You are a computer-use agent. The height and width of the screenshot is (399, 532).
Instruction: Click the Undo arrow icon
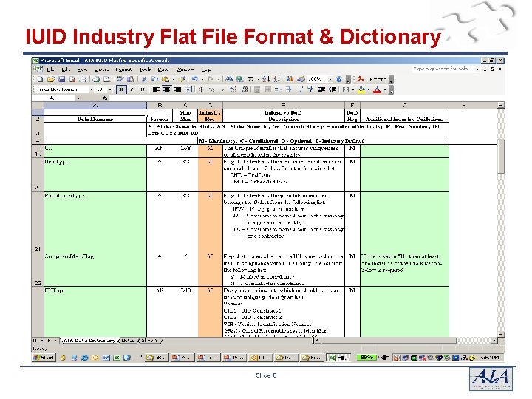pyautogui.click(x=195, y=79)
